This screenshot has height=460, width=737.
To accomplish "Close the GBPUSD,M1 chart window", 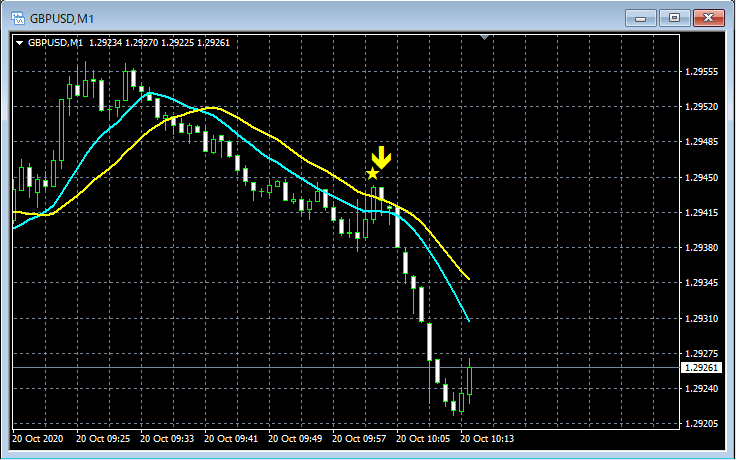I will (708, 18).
